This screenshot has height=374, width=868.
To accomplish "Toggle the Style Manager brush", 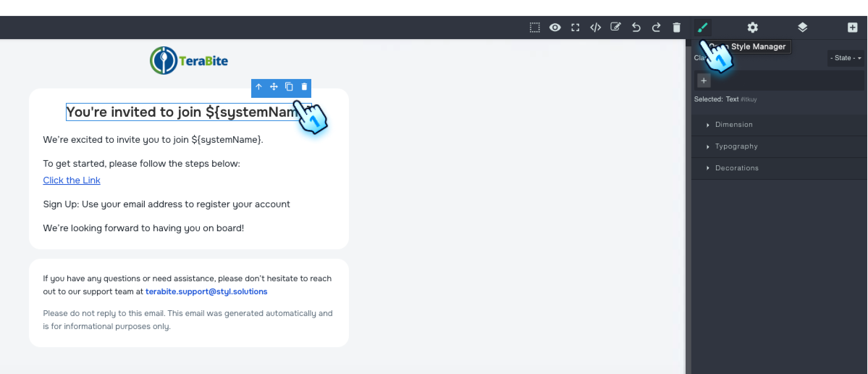I will click(703, 28).
